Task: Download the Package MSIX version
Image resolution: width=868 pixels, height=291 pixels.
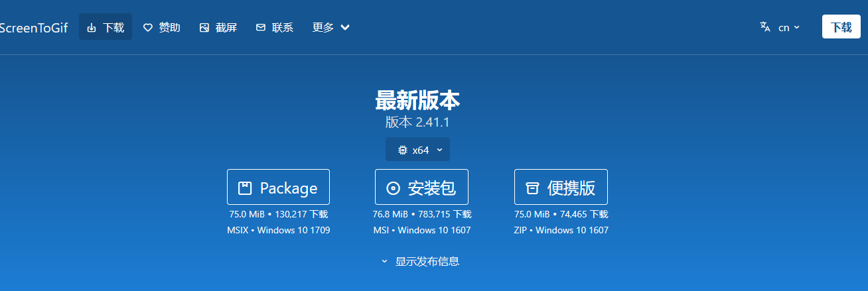Action: point(278,187)
